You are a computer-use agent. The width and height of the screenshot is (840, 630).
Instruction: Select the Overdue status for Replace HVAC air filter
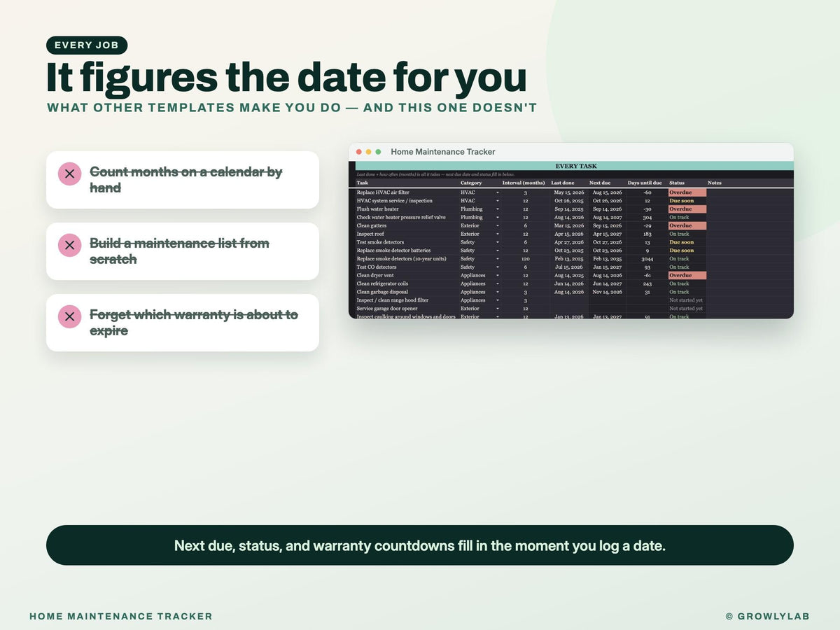tap(687, 192)
